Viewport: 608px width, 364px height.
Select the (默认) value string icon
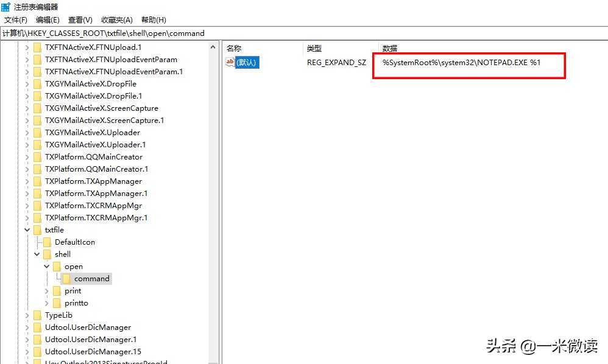click(230, 62)
